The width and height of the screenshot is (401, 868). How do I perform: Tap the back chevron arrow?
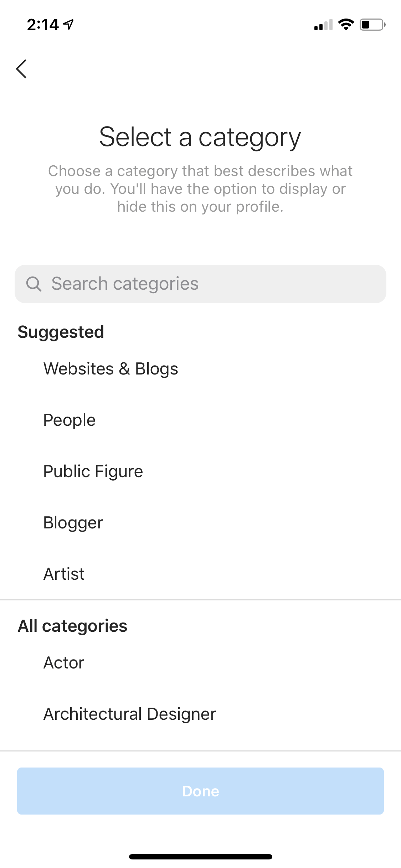click(x=22, y=69)
